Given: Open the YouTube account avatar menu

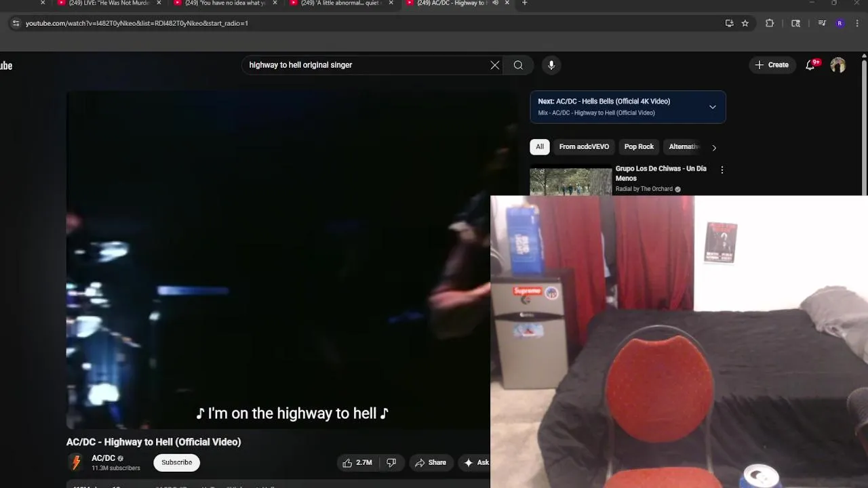Looking at the screenshot, I should (x=838, y=65).
